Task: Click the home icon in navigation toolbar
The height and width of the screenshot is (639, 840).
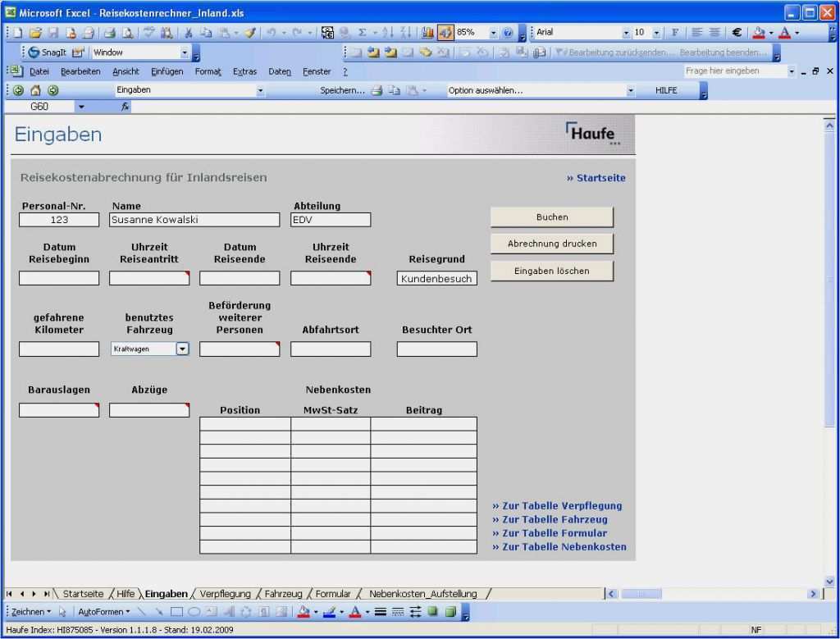Action: (35, 90)
